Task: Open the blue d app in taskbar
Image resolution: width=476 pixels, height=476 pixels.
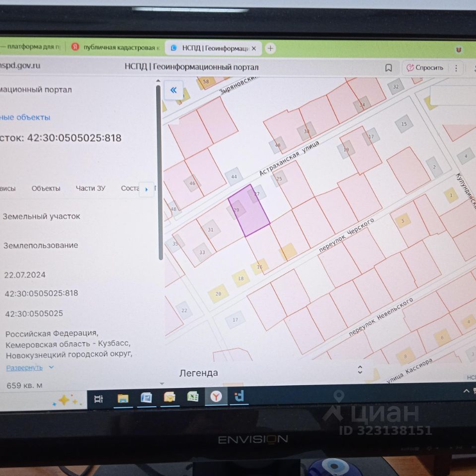Action: 239,396
